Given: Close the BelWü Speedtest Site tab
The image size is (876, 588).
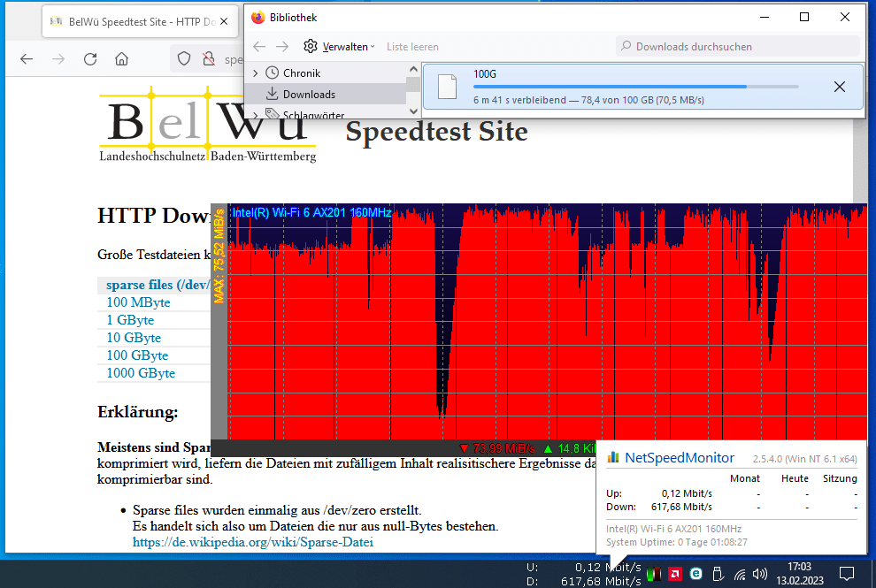Looking at the screenshot, I should click(x=224, y=22).
